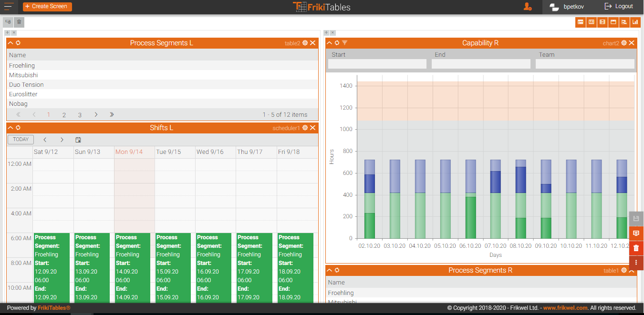Collapse the Capability R panel
644x315 pixels.
pyautogui.click(x=329, y=43)
